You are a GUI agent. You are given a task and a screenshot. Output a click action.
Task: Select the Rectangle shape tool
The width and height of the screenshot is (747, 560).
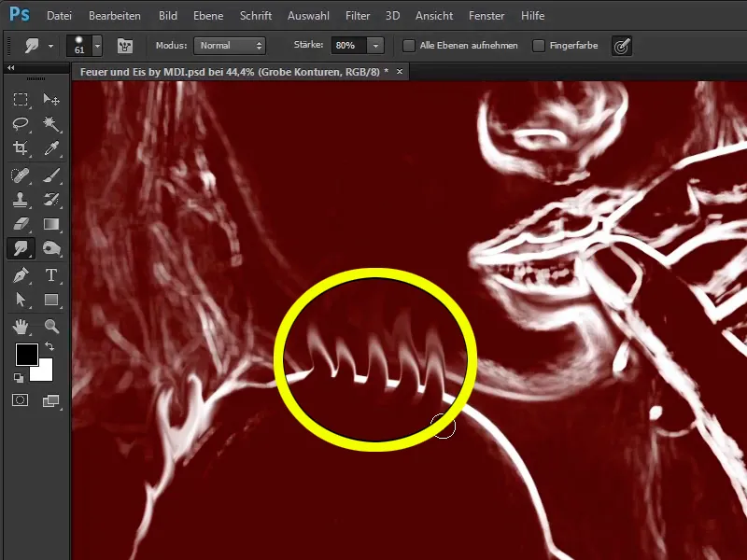pos(51,300)
